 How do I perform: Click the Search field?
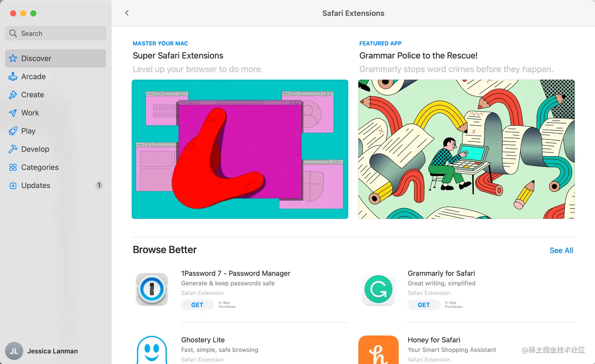(55, 33)
